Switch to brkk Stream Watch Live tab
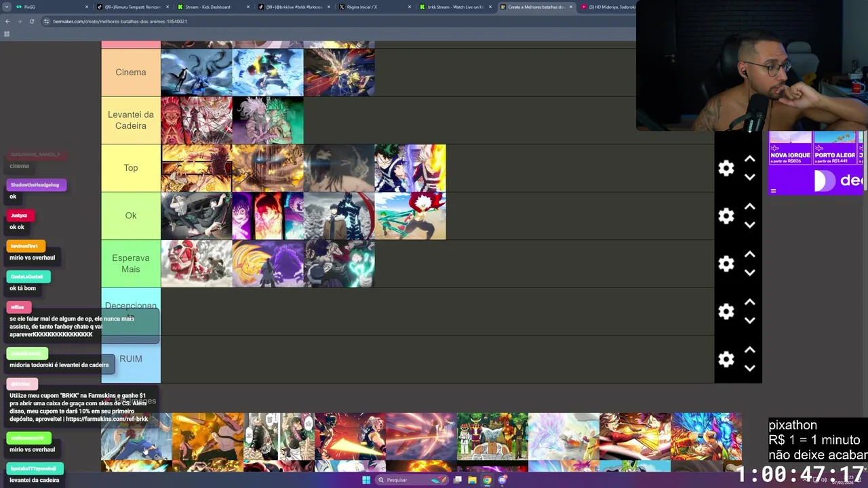Screen dimensions: 868x488 coord(456,7)
